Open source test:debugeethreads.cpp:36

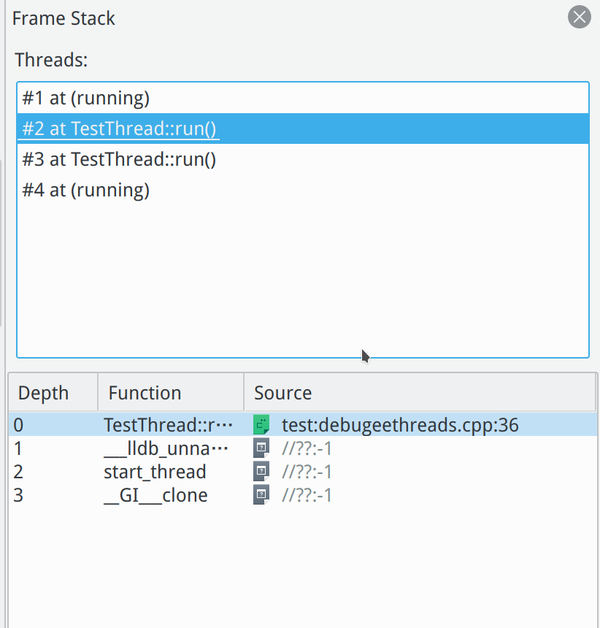[400, 424]
